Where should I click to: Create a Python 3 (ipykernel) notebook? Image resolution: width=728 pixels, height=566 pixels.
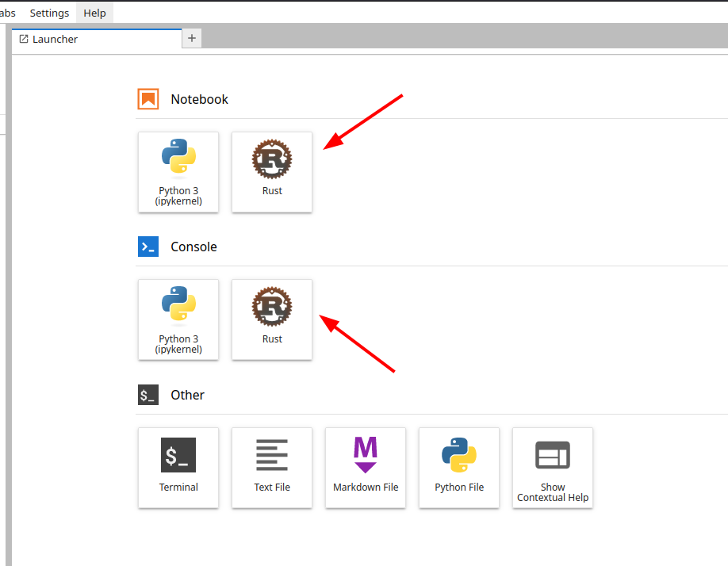(x=178, y=171)
